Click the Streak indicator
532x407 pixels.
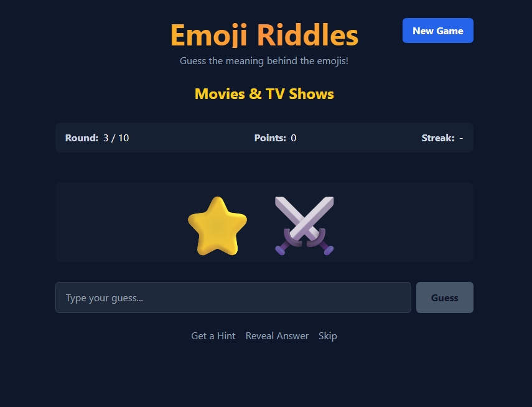442,138
